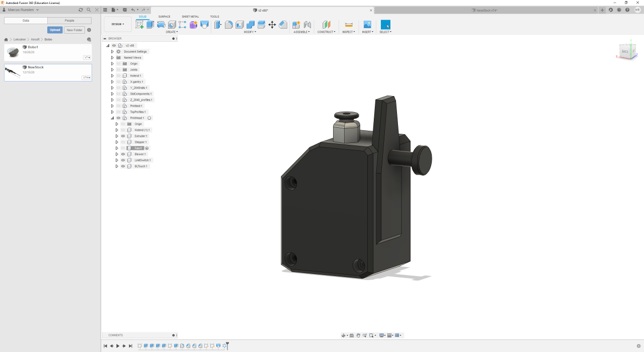Switch to the SHEET METAL tab
The width and height of the screenshot is (644, 352).
[x=190, y=17]
